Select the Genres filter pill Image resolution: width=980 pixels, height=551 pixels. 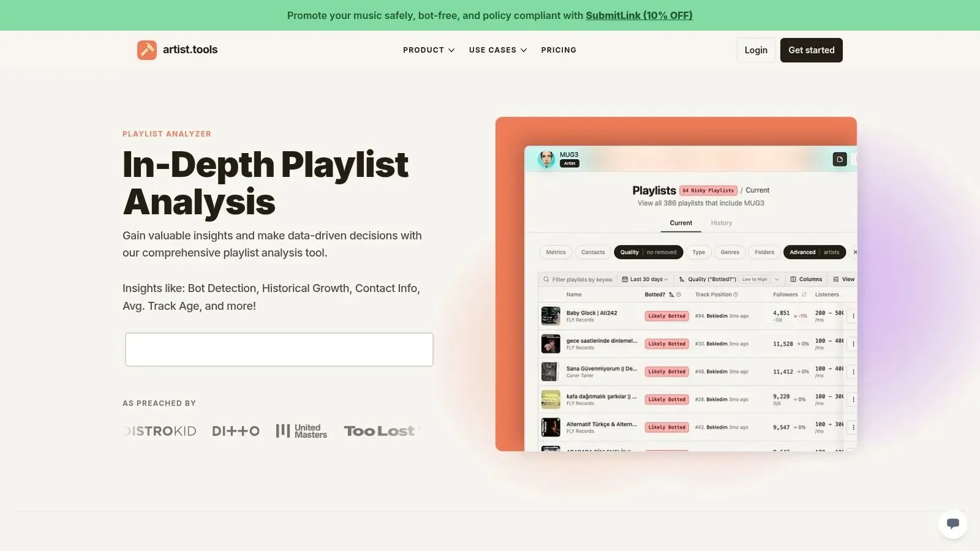click(x=730, y=252)
